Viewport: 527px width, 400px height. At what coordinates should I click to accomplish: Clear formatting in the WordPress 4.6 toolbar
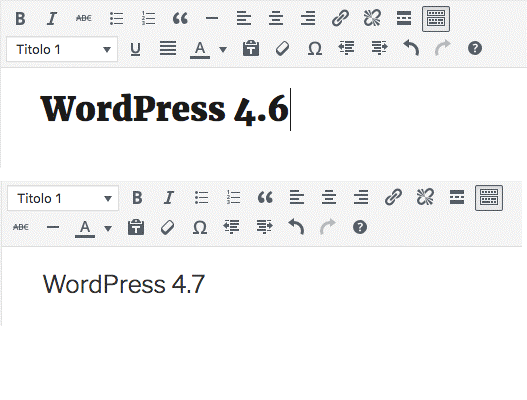point(282,48)
